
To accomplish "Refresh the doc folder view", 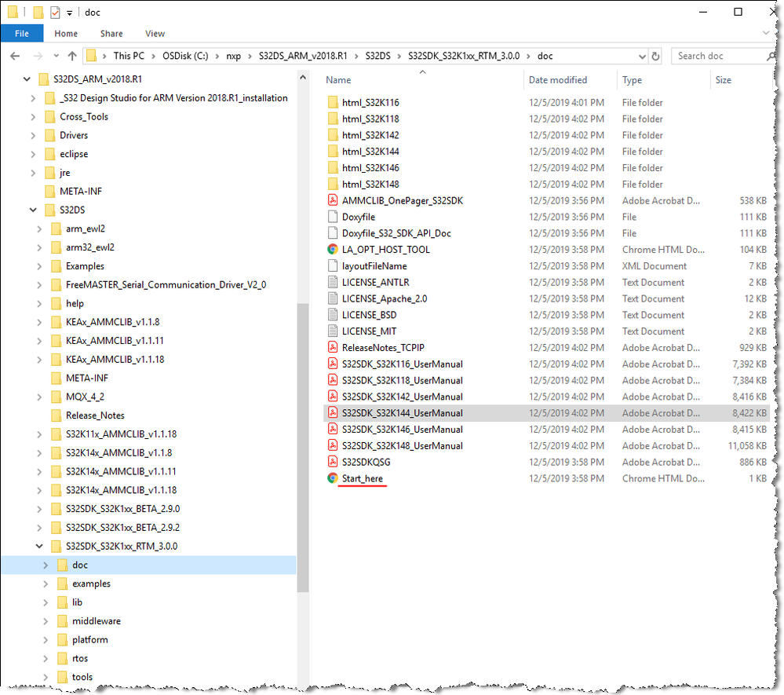I will coord(655,56).
